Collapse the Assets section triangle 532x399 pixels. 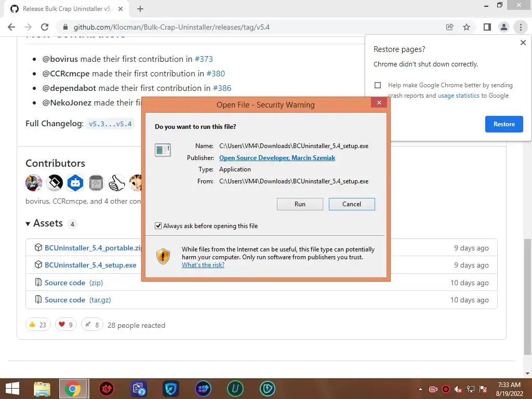click(x=28, y=224)
